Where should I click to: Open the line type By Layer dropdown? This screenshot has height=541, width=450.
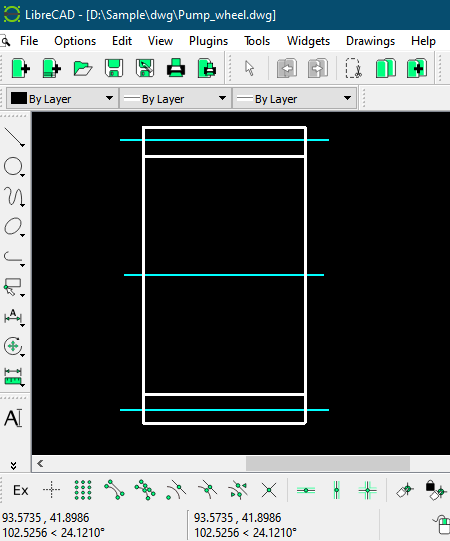coord(294,99)
